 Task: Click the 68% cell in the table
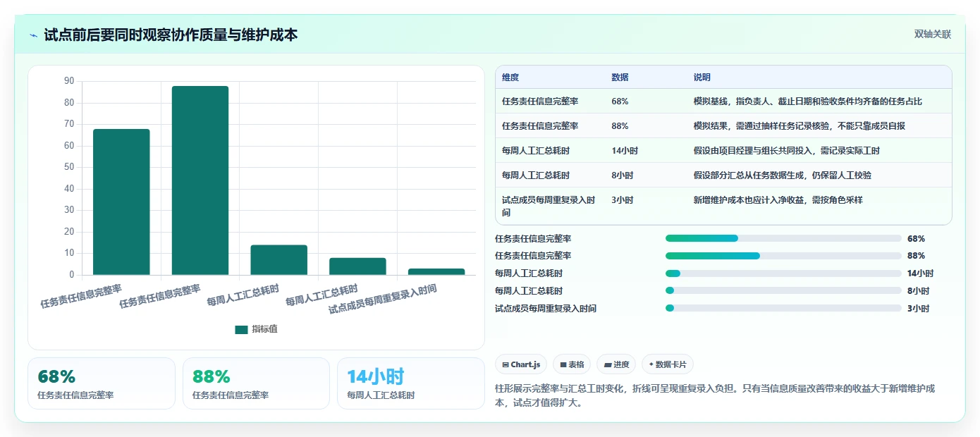tap(620, 101)
